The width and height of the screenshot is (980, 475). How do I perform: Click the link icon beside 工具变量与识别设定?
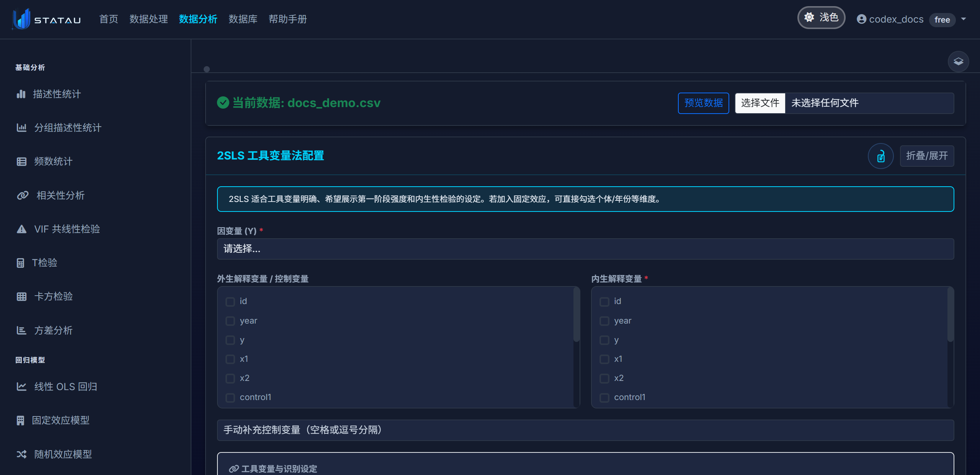coord(234,468)
